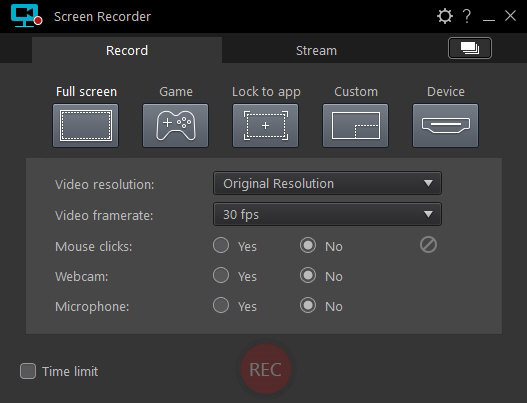Select the Lock to app mode icon
The image size is (527, 403).
(266, 125)
